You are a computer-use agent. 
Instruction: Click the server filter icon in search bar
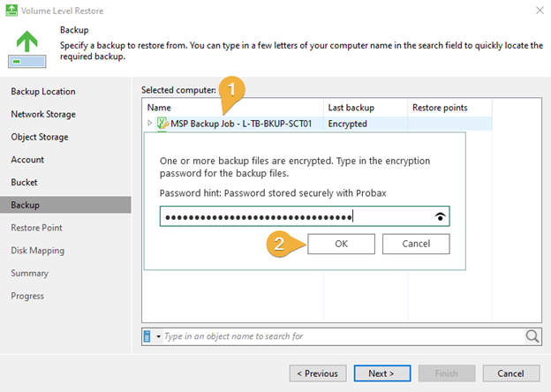coord(147,336)
